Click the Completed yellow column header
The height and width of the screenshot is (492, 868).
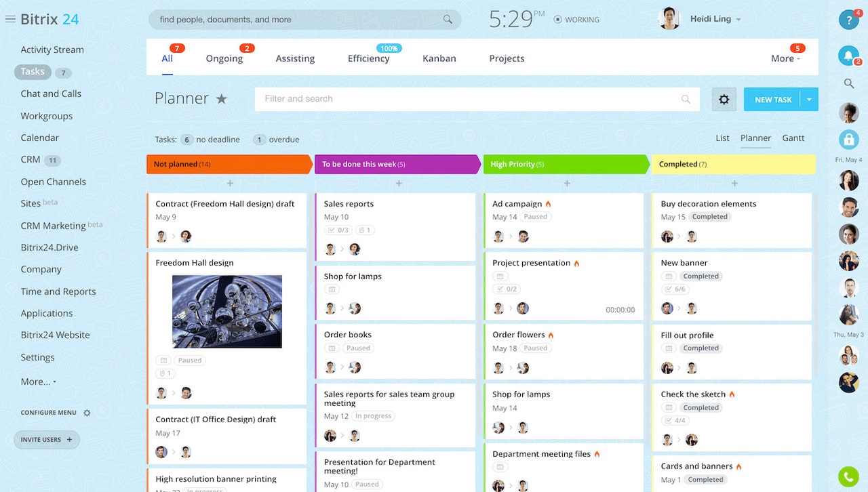734,164
